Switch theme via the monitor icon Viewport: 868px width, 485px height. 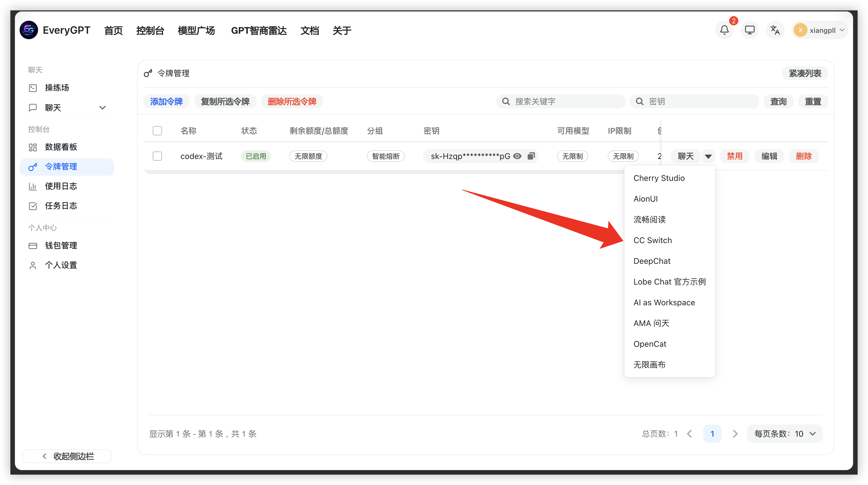[x=749, y=30]
